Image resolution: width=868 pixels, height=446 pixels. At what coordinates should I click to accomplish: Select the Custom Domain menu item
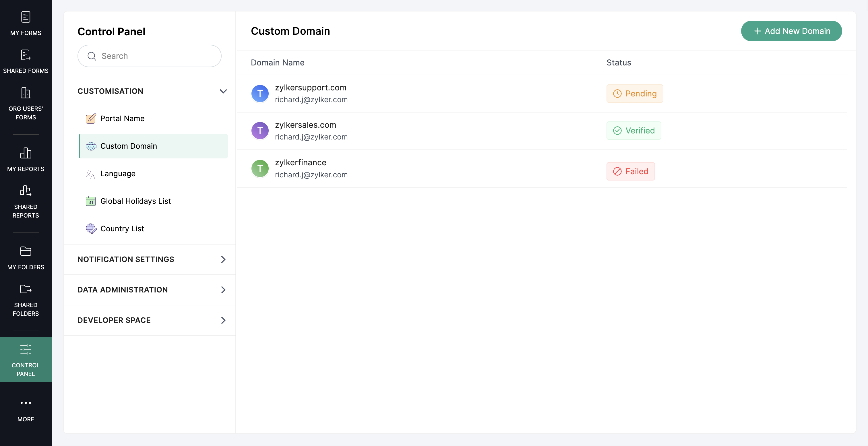click(x=153, y=146)
